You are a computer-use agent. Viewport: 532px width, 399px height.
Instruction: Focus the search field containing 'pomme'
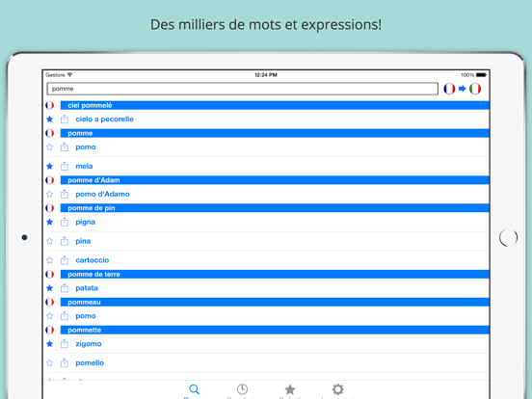(x=242, y=89)
